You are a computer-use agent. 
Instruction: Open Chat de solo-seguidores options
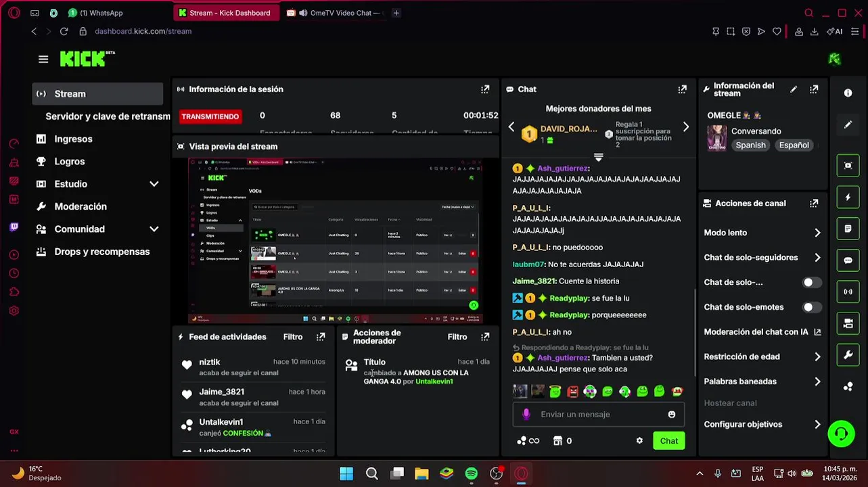tap(762, 258)
